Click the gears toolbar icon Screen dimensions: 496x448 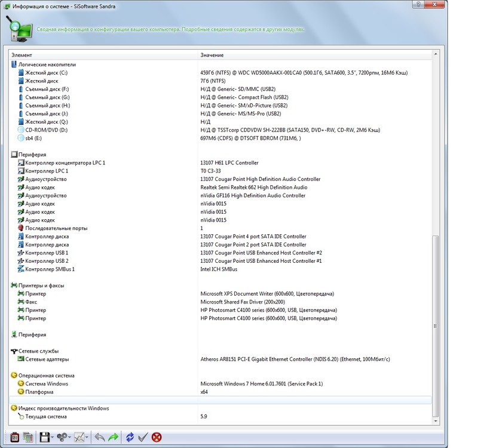point(62,437)
